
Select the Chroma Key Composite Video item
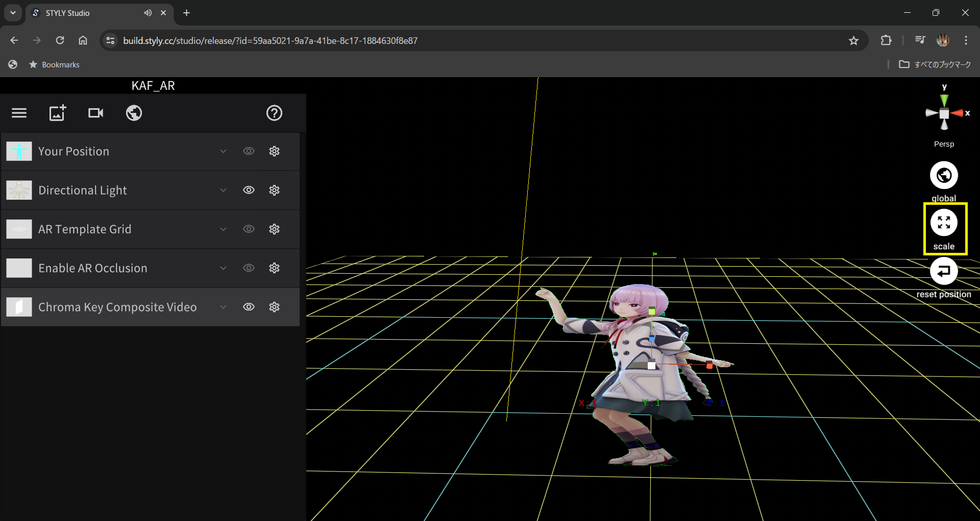coord(150,306)
